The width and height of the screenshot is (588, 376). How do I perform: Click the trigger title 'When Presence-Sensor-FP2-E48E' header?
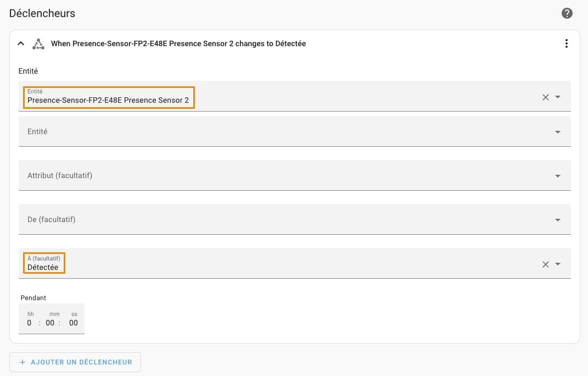pos(178,43)
